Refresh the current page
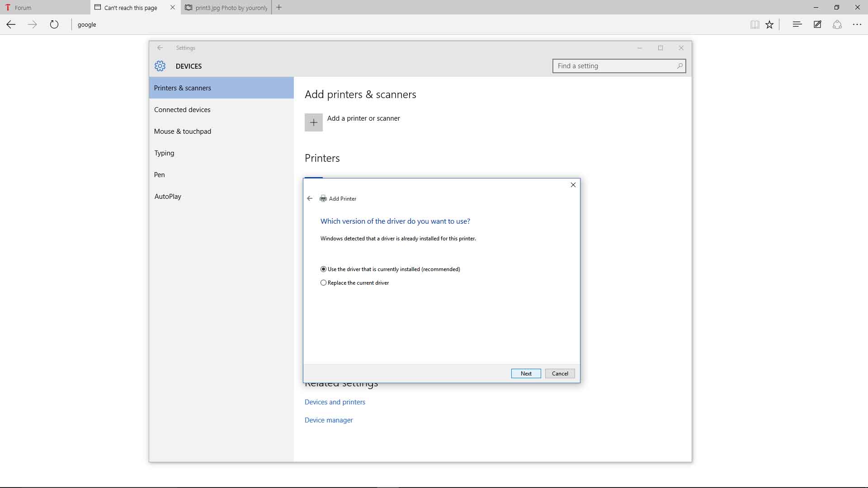 pos(54,24)
